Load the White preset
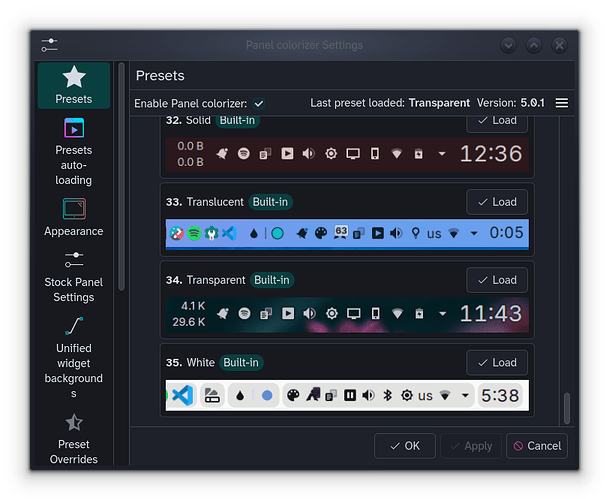Image resolution: width=609 pixels, height=499 pixels. pyautogui.click(x=496, y=362)
